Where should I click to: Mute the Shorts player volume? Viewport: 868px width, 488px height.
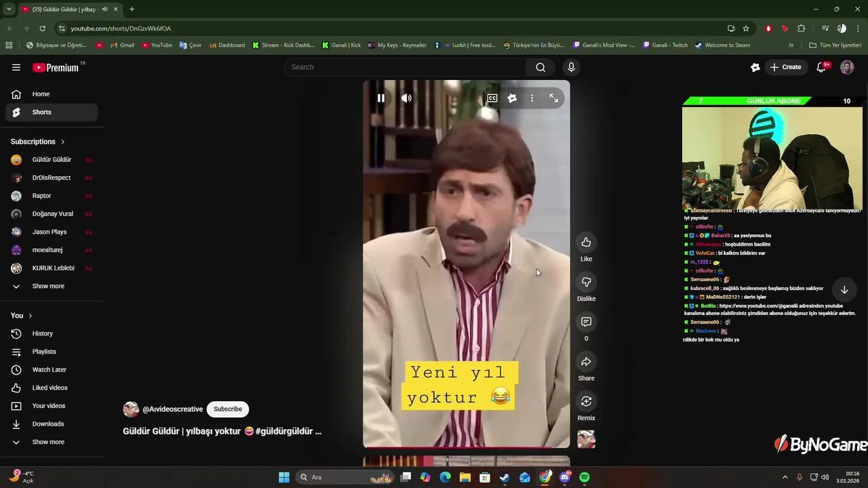406,98
